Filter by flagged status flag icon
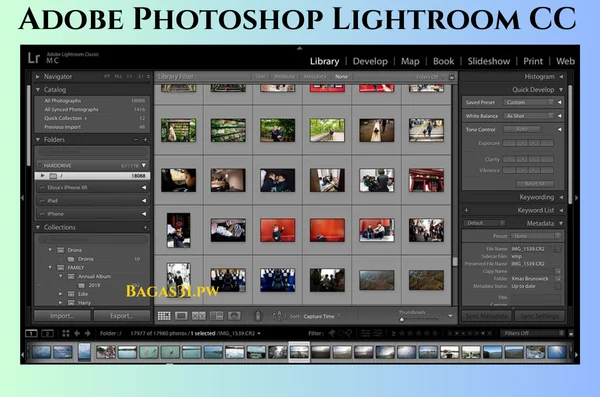This screenshot has height=397, width=600. (x=332, y=333)
